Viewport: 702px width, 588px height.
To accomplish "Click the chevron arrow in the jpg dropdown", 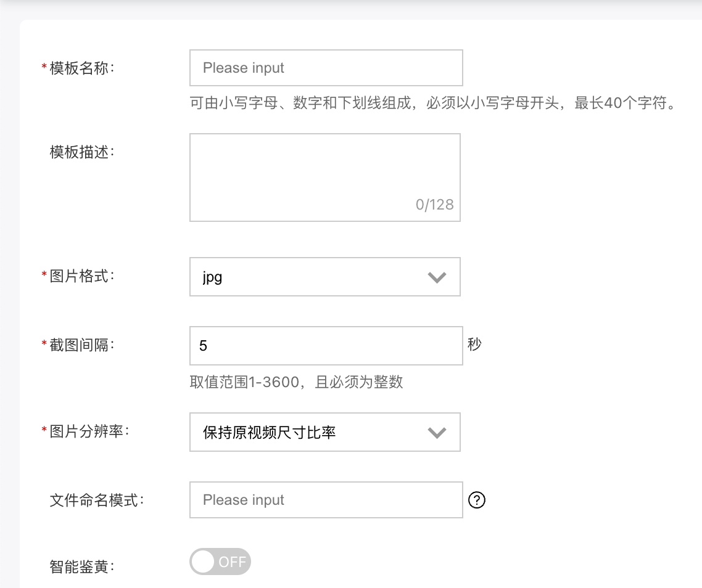I will click(x=437, y=277).
